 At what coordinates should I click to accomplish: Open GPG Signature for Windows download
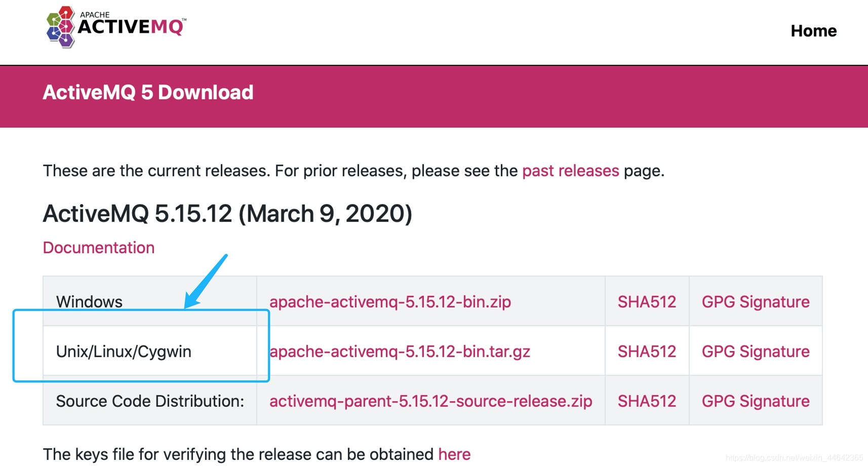click(x=755, y=301)
